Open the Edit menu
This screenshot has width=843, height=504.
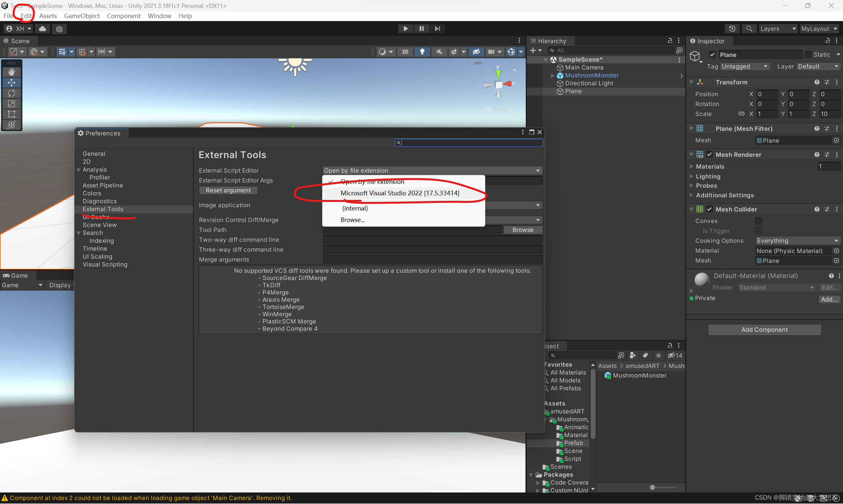coord(26,15)
